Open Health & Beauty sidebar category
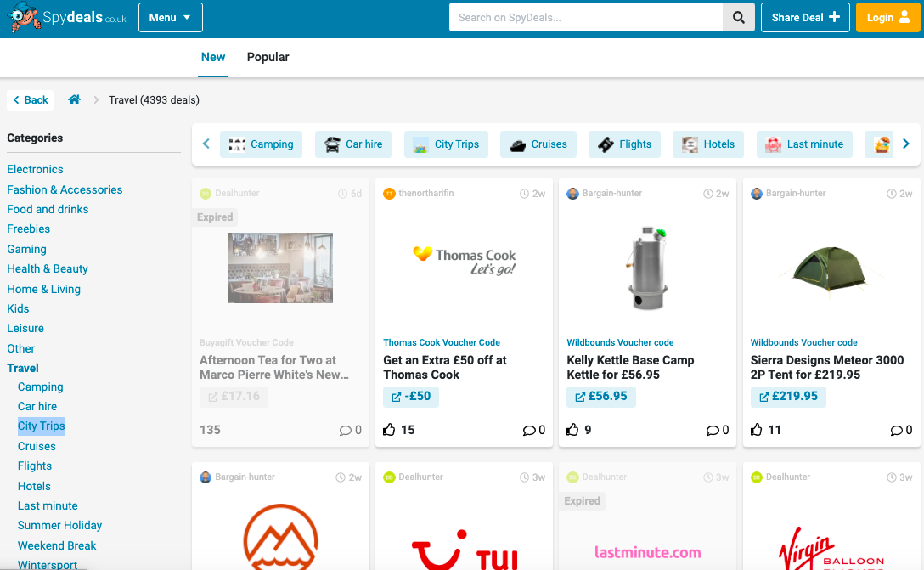 coord(48,268)
